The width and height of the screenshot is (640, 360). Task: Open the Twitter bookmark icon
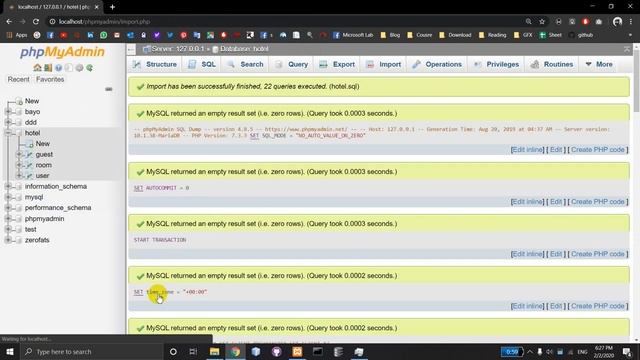pos(170,35)
